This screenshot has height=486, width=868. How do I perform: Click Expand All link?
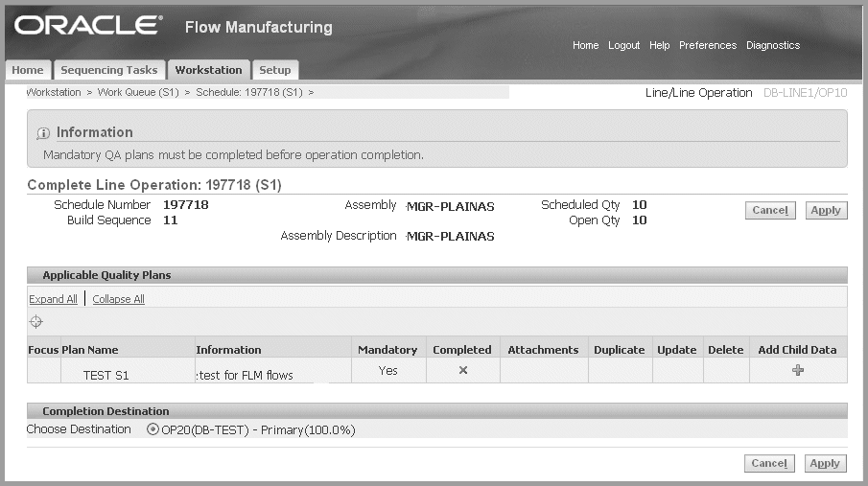(x=53, y=299)
